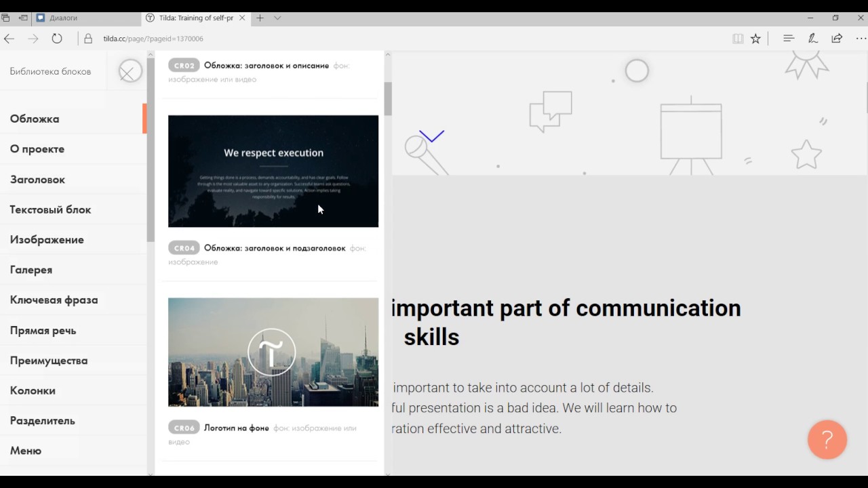Open the help question button
The width and height of the screenshot is (868, 488).
[x=827, y=440]
